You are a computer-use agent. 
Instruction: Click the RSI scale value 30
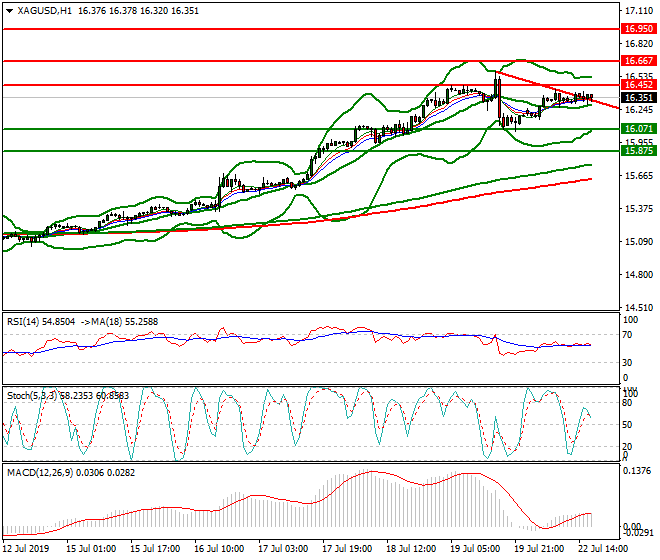627,363
